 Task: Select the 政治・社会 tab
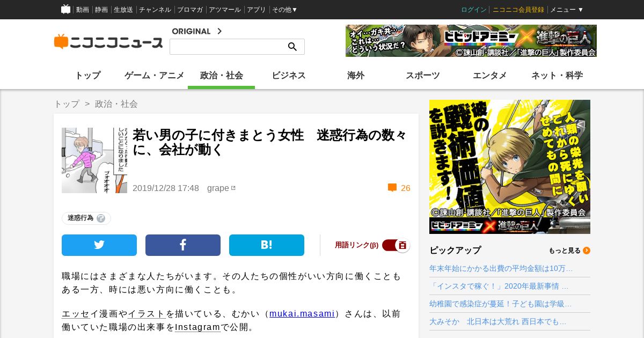pyautogui.click(x=221, y=76)
